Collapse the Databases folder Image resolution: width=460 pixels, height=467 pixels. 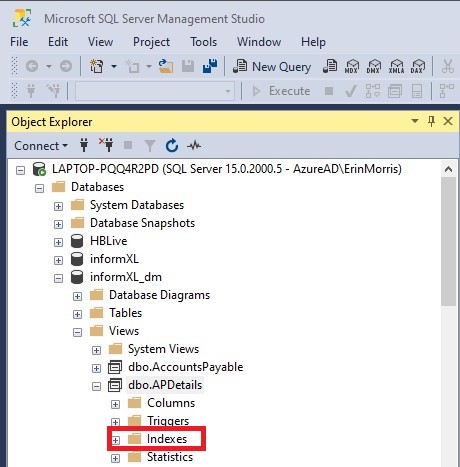(x=39, y=188)
